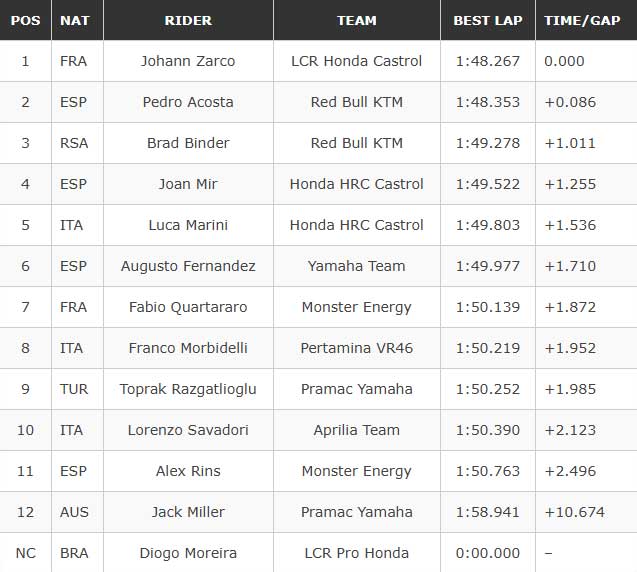This screenshot has height=572, width=637.
Task: Select the Aprilia Team cell
Action: point(357,430)
